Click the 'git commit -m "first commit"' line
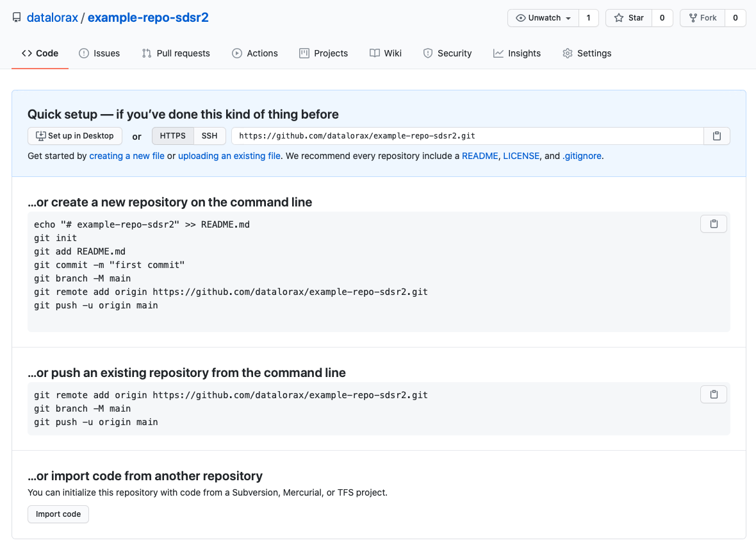Screen dimensions: 756x545 click(110, 265)
